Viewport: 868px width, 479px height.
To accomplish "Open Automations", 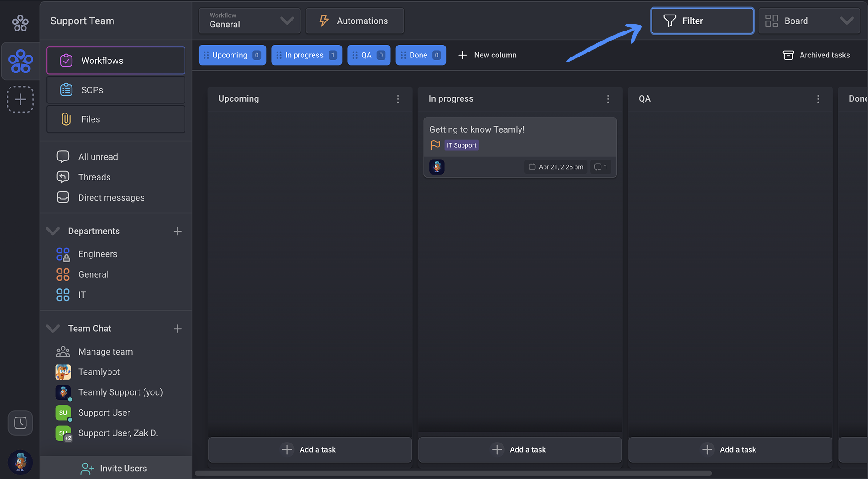I will [x=354, y=21].
